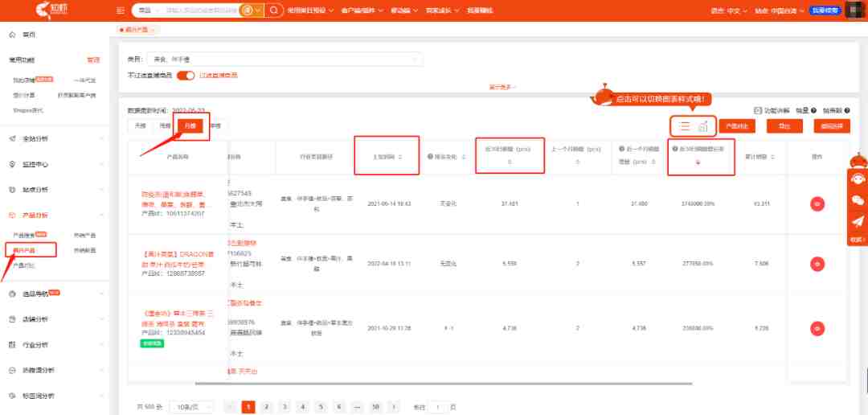The width and height of the screenshot is (868, 415).
Task: Close the 飙升产品 page tab at top
Action: point(152,30)
